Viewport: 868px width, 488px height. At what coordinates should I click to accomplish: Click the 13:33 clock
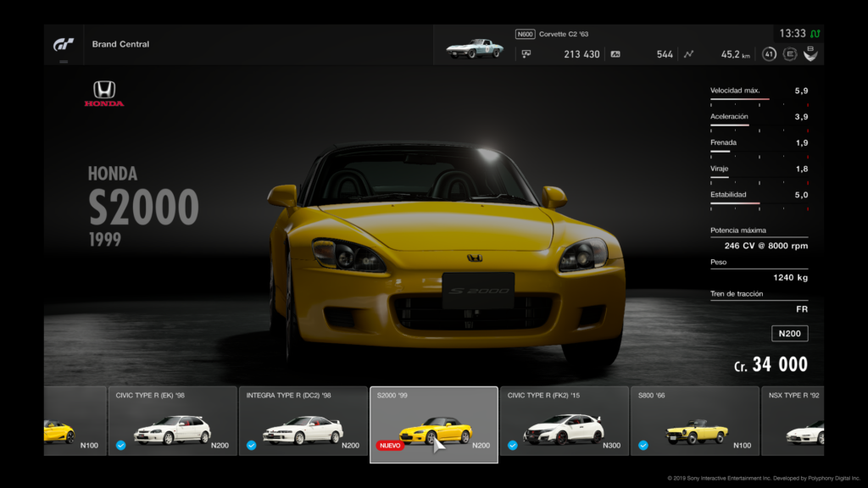point(793,34)
